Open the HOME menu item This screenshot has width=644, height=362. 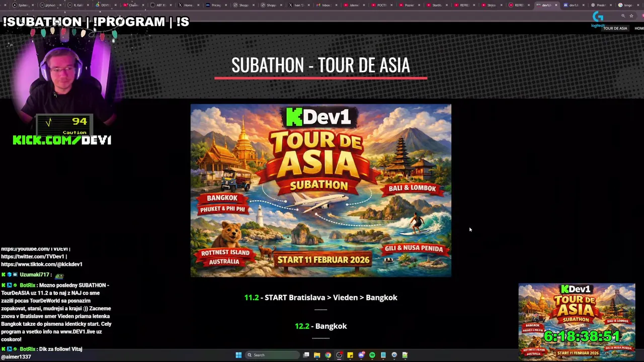point(639,28)
